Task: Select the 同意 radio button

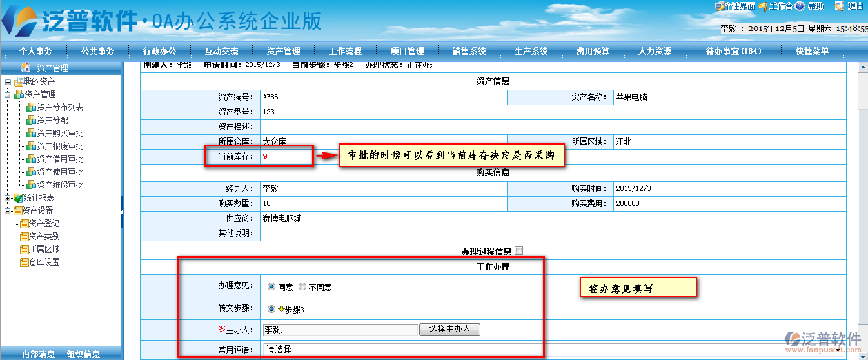Action: click(x=271, y=287)
